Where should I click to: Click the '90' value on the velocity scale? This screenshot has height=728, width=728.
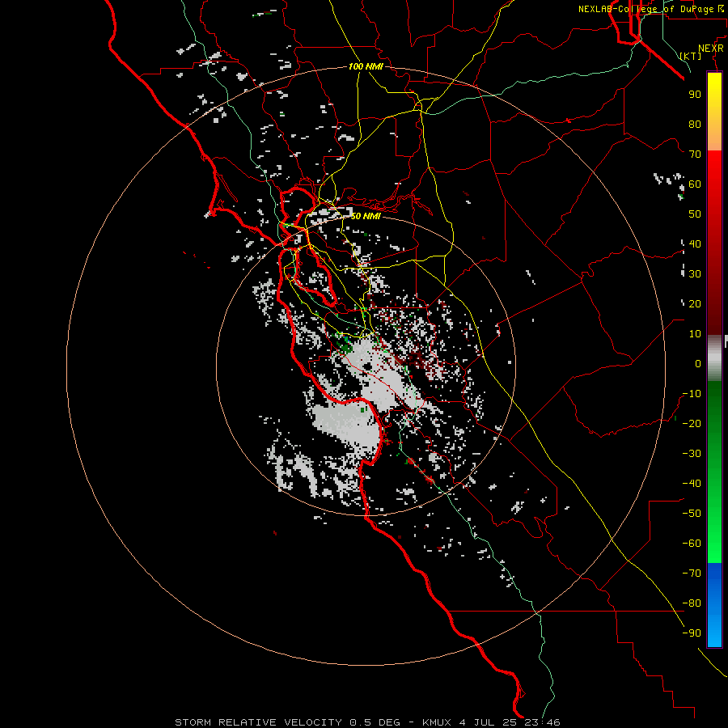tap(695, 95)
